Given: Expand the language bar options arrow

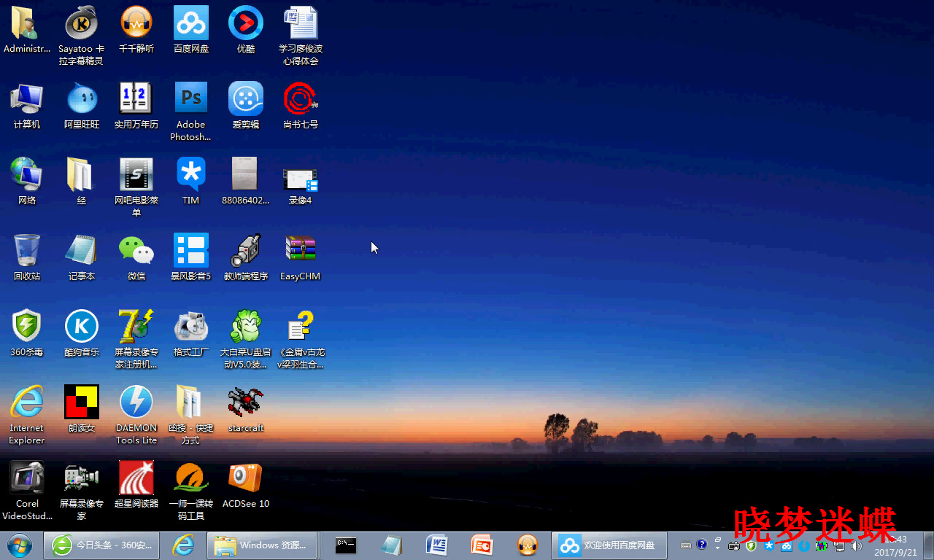Looking at the screenshot, I should (x=718, y=548).
